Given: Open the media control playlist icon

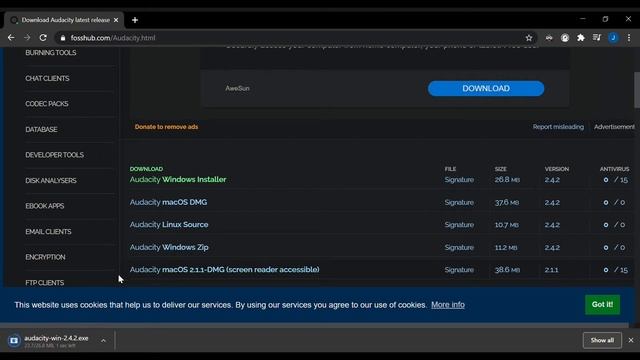Looking at the screenshot, I should (597, 38).
